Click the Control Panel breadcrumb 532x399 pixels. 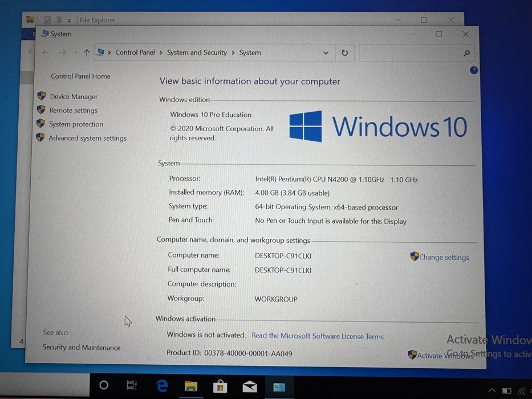(135, 52)
